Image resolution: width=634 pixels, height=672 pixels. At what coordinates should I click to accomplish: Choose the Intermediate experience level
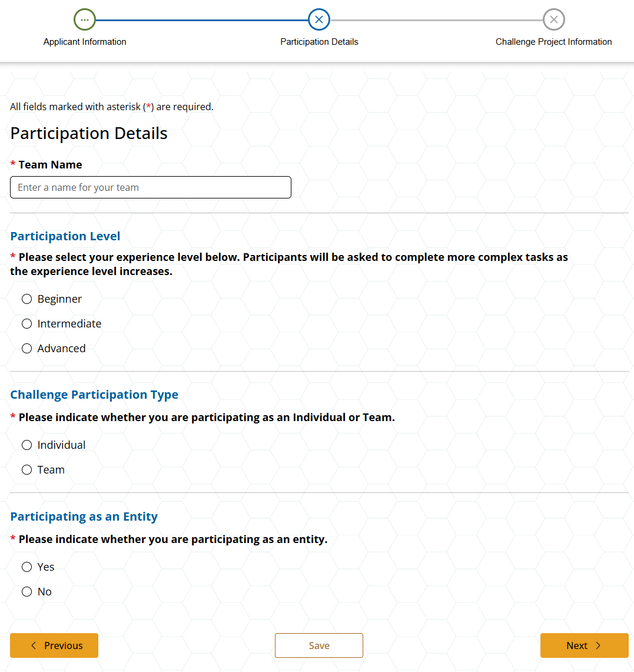click(x=27, y=324)
